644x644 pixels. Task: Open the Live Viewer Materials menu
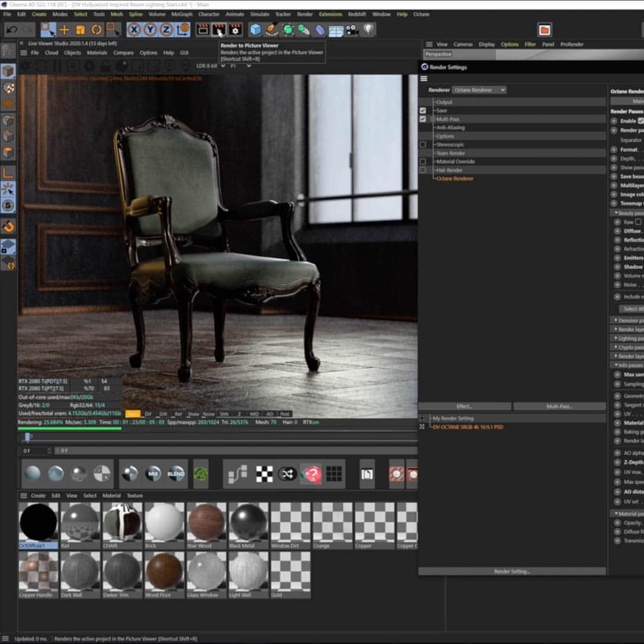click(x=97, y=52)
